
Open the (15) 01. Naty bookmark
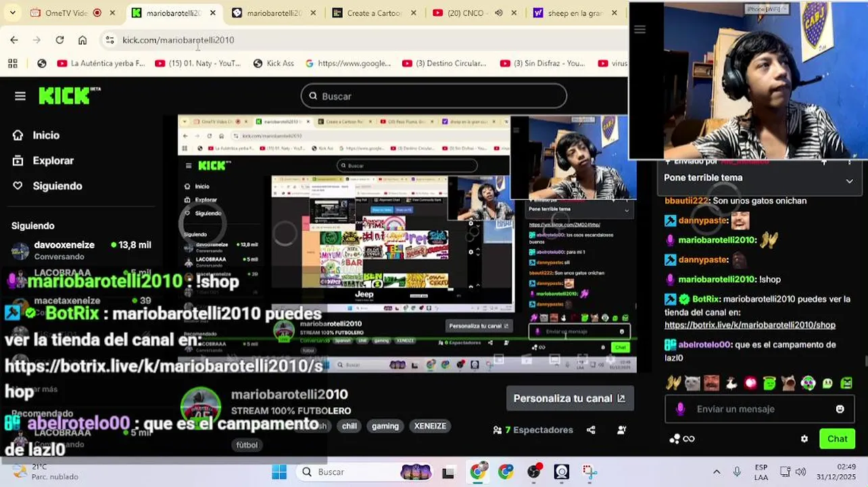(x=197, y=63)
